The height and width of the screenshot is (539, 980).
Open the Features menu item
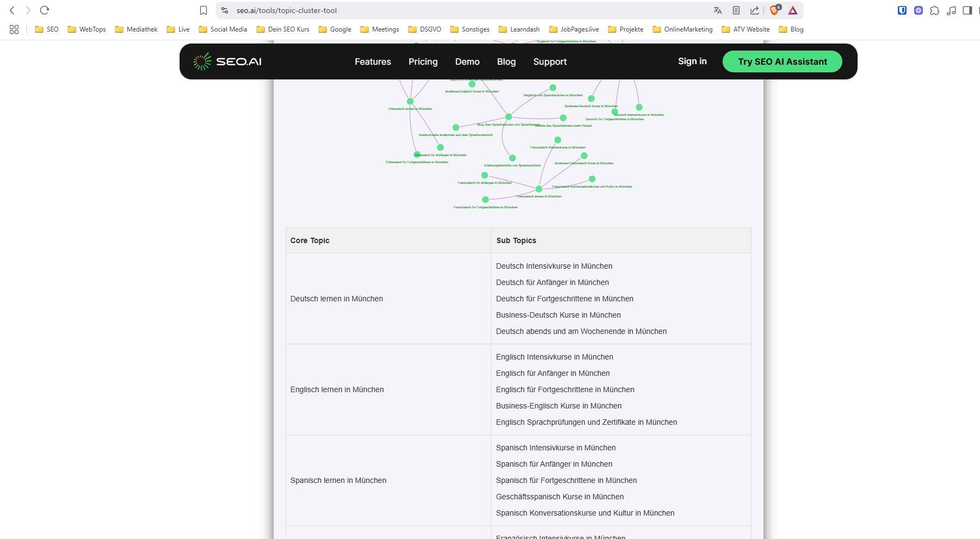coord(373,62)
